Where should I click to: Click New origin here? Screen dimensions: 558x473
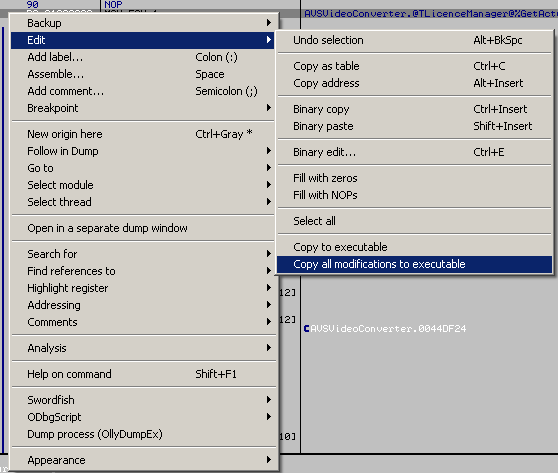(x=142, y=134)
